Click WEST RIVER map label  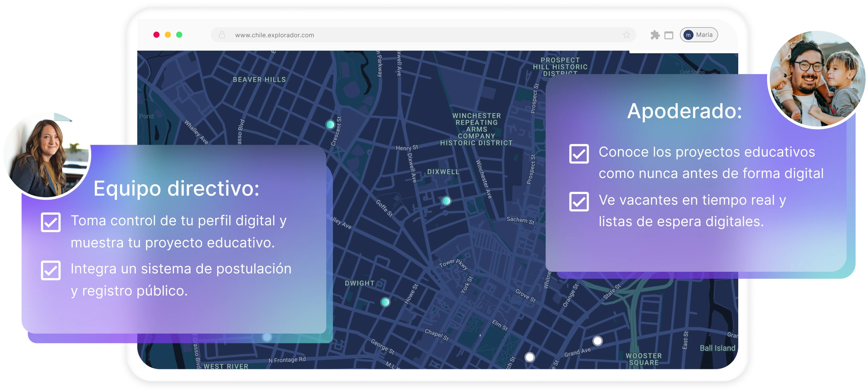point(226,366)
